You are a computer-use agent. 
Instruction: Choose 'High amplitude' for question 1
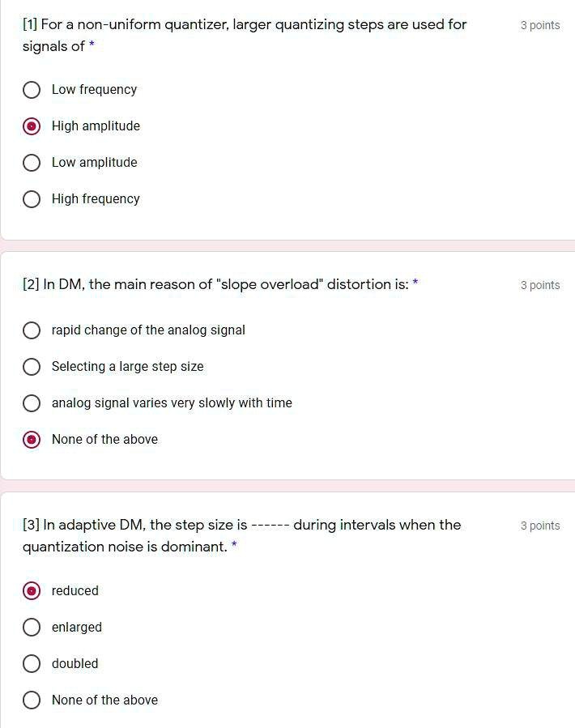[x=32, y=126]
